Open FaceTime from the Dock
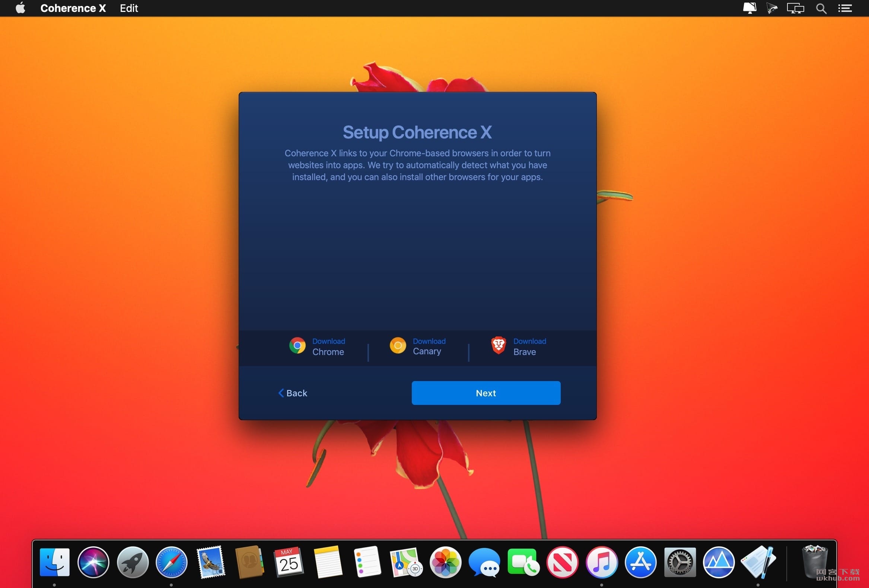 [x=523, y=562]
